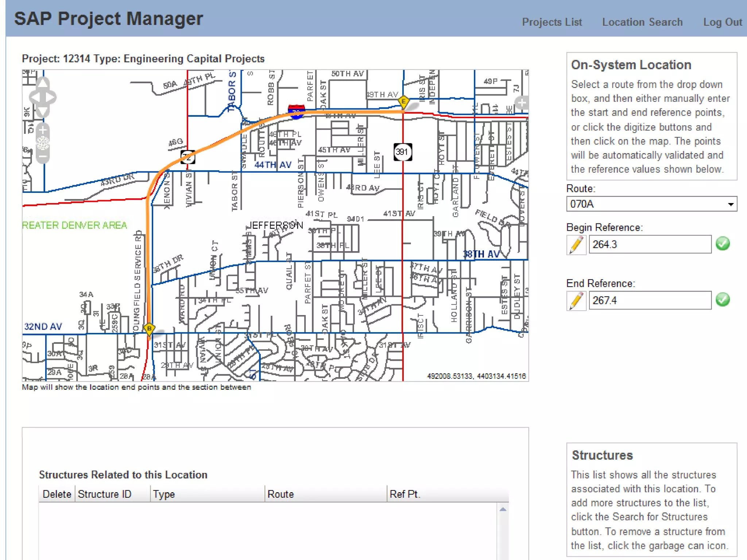This screenshot has width=747, height=560.
Task: Zoom out the map with minus button
Action: coord(43,157)
